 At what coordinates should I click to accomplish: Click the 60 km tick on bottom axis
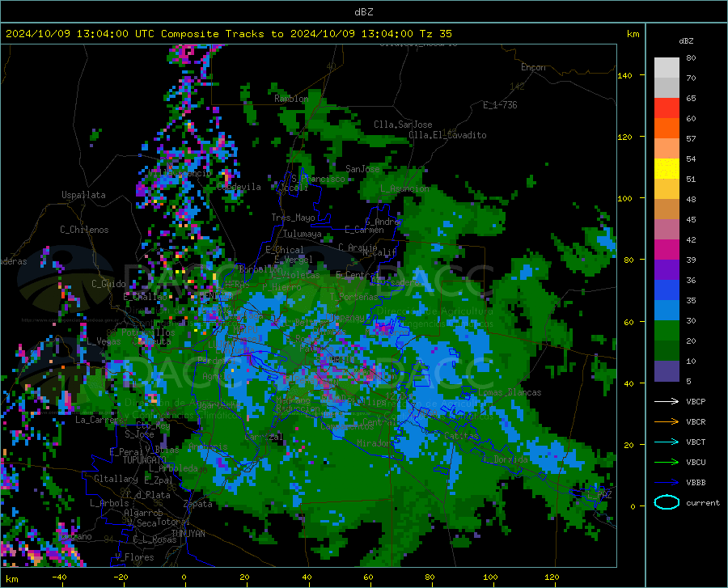tap(368, 577)
